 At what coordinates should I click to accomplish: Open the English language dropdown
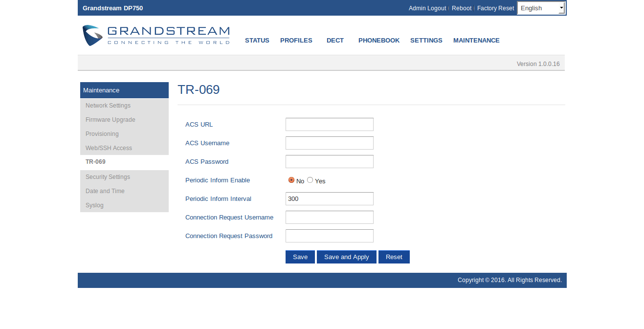[541, 8]
